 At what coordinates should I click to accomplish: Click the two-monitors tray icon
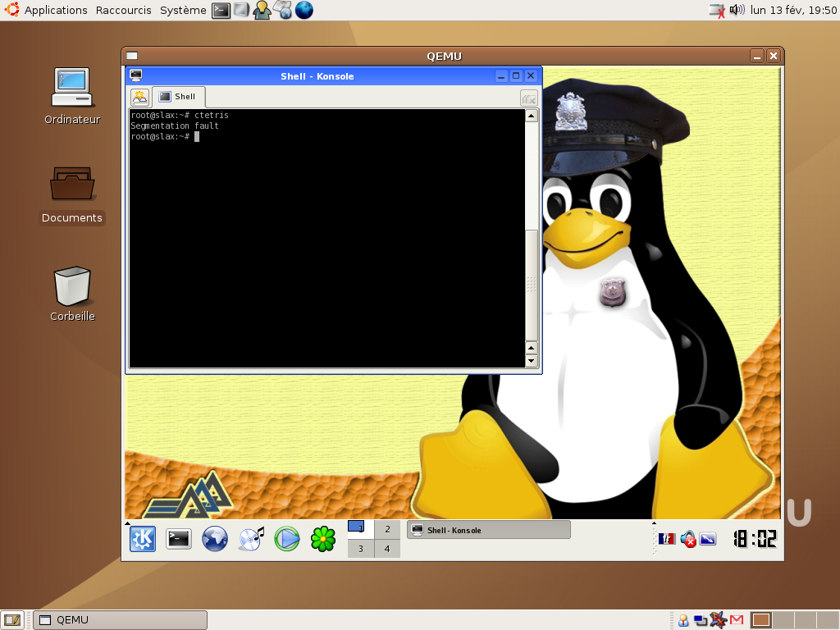point(701,620)
